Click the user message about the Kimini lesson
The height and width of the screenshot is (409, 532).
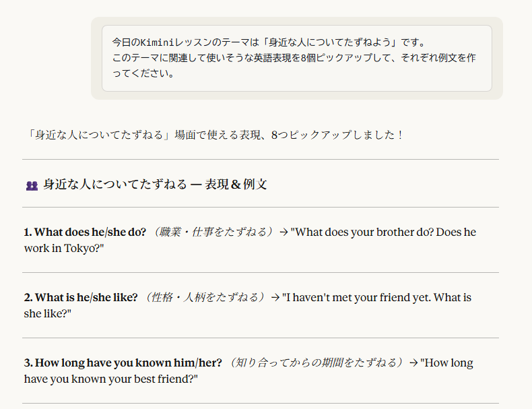[296, 58]
